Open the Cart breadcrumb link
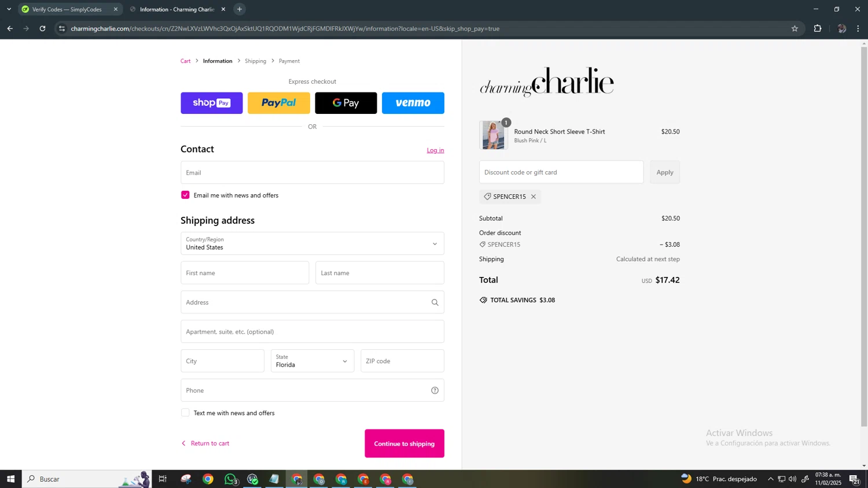Screen dimensions: 868x488 point(185,61)
